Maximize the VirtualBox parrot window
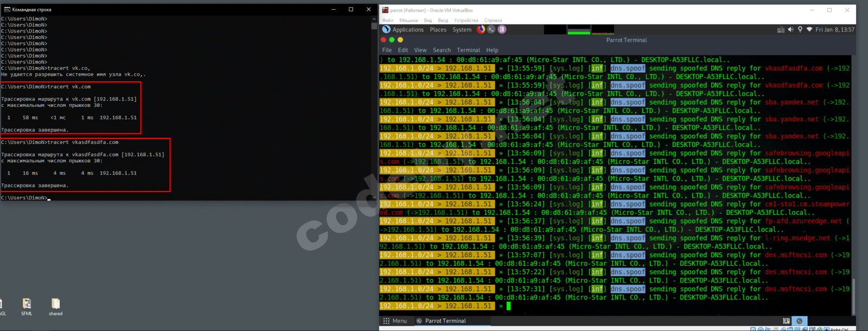 pyautogui.click(x=829, y=10)
